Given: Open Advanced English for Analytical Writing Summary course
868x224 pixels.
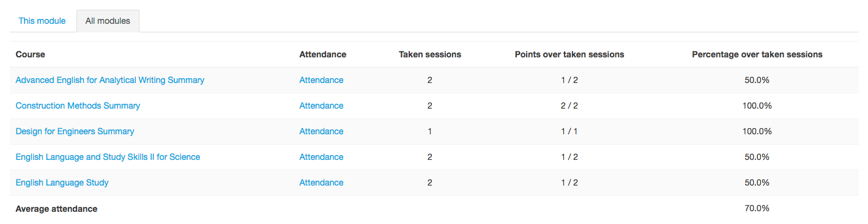Looking at the screenshot, I should click(x=110, y=80).
